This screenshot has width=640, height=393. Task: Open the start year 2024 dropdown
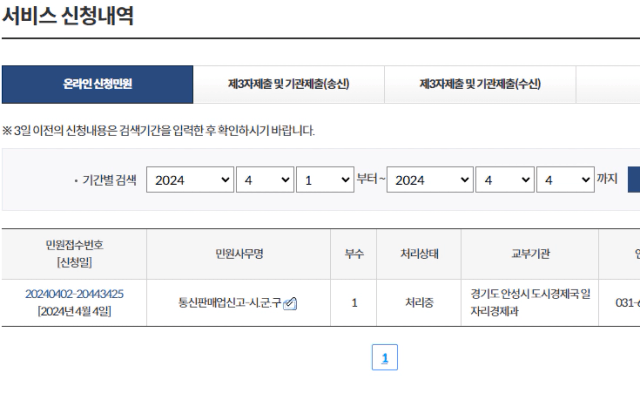pyautogui.click(x=190, y=180)
